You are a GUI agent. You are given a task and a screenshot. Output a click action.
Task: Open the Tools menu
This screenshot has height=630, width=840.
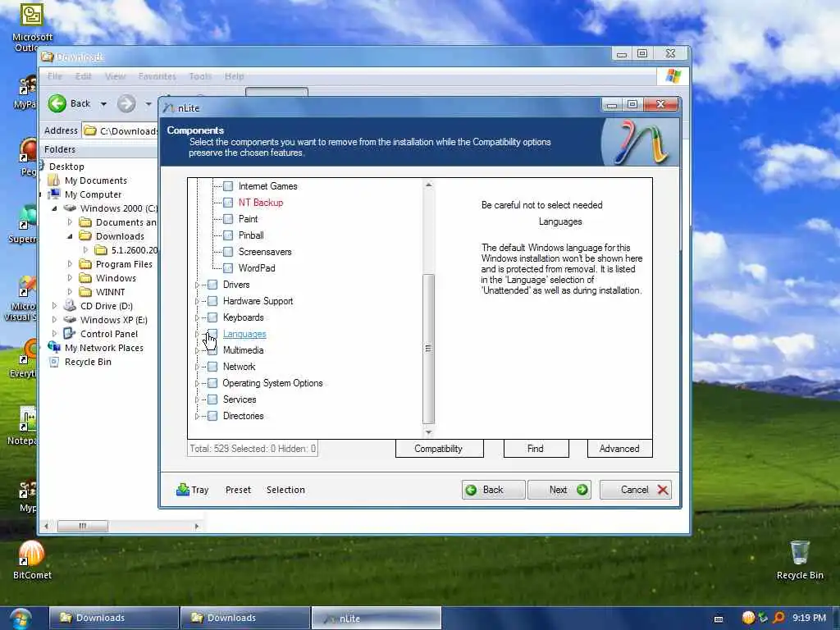tap(200, 76)
